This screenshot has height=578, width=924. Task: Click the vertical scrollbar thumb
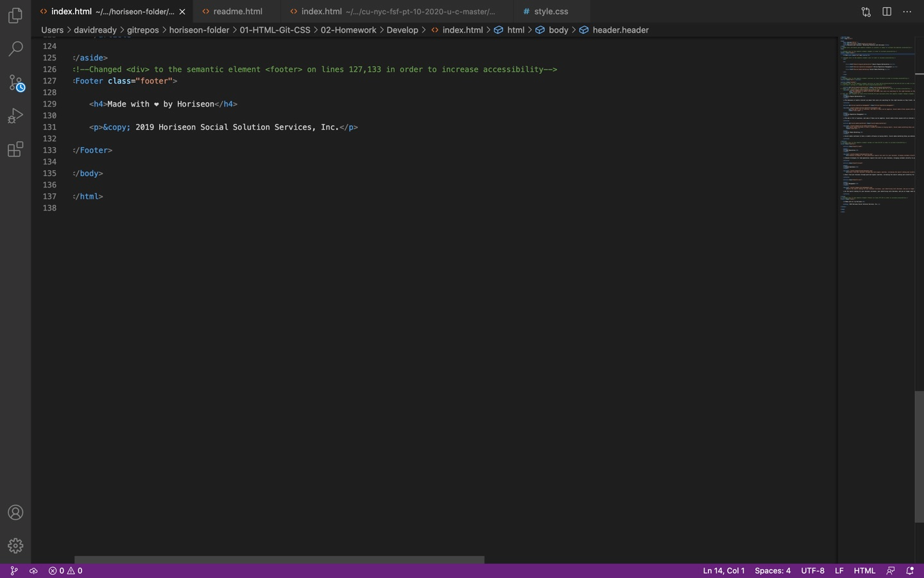tap(919, 456)
